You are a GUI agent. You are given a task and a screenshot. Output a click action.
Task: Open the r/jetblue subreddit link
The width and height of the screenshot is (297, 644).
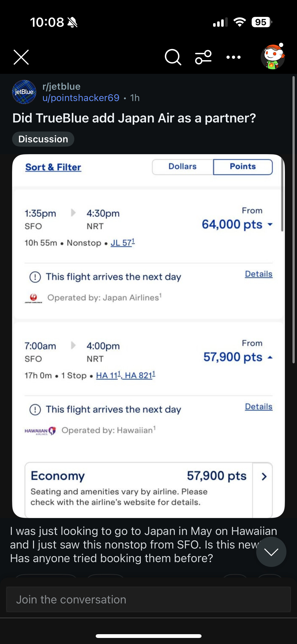[61, 86]
